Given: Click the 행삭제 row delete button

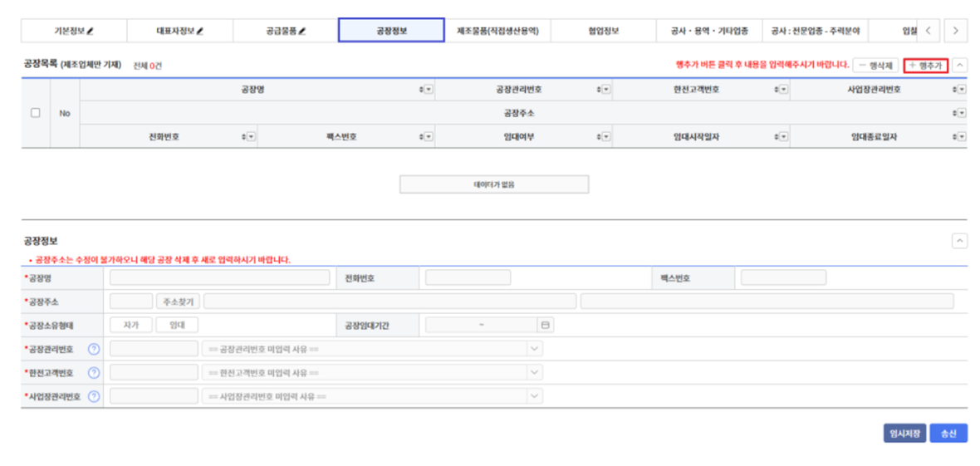Looking at the screenshot, I should pyautogui.click(x=875, y=65).
